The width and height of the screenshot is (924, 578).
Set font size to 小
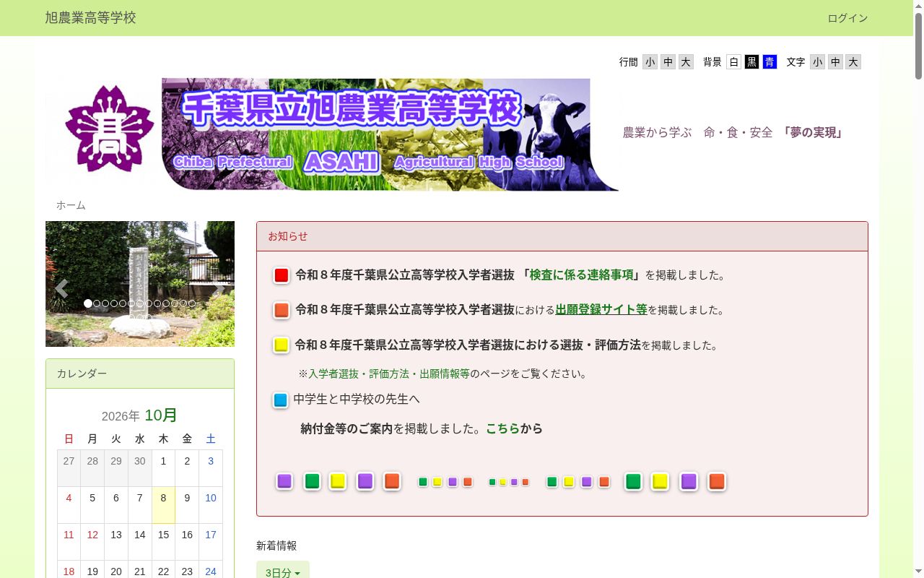818,62
